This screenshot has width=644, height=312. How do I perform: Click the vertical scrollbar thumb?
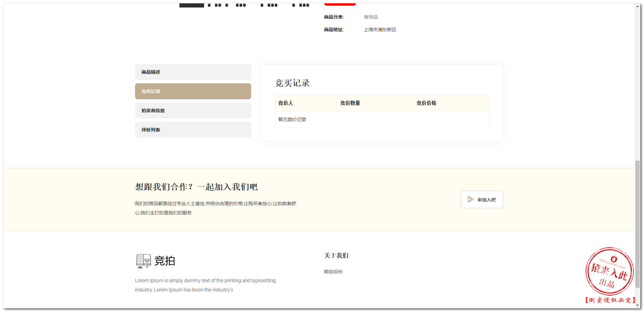pos(637,224)
